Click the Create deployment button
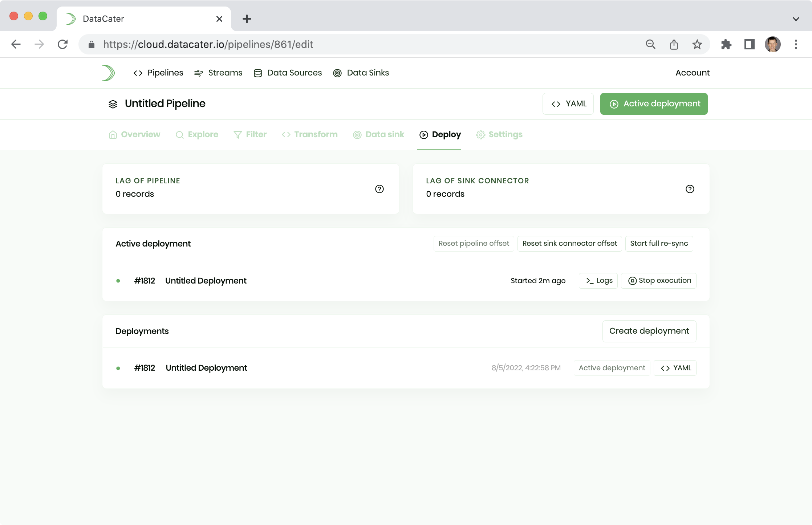Screen dimensions: 812x525 click(x=649, y=331)
